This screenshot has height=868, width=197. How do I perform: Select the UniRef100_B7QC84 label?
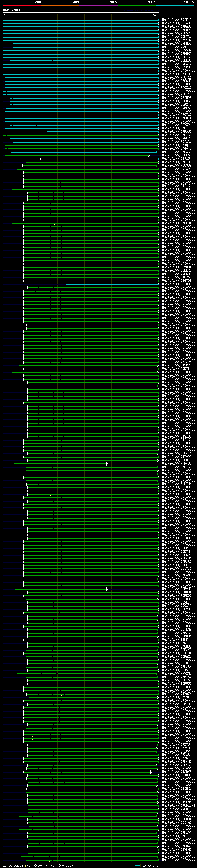(177, 223)
